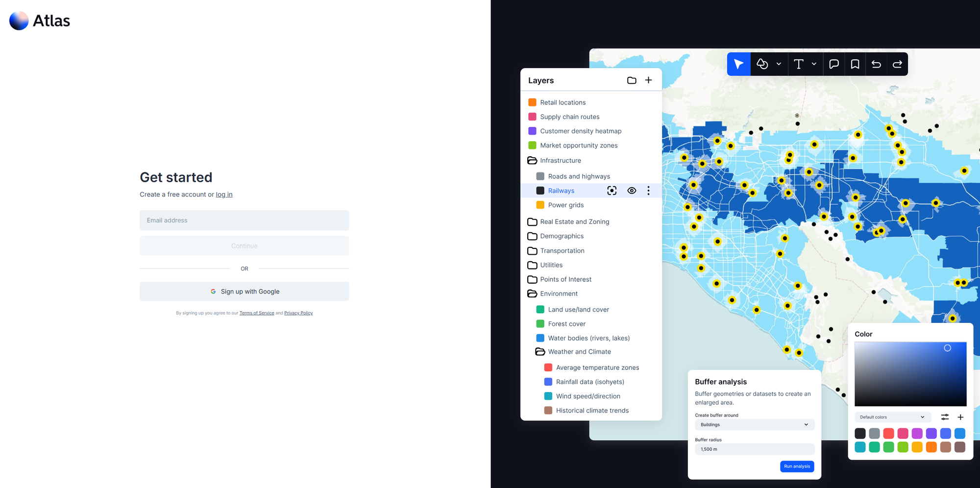Click the Buffer radius 1,500 m field

[x=755, y=449]
